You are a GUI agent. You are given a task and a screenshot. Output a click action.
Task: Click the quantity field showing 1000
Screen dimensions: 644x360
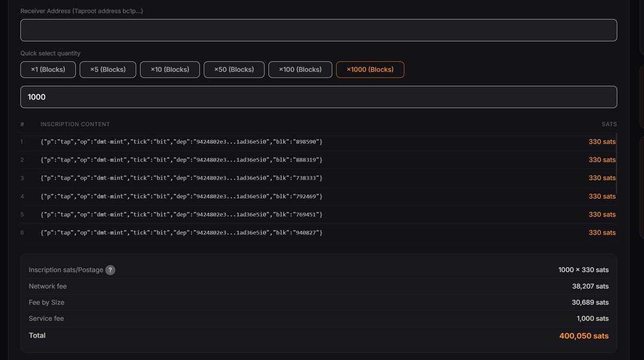pyautogui.click(x=318, y=97)
